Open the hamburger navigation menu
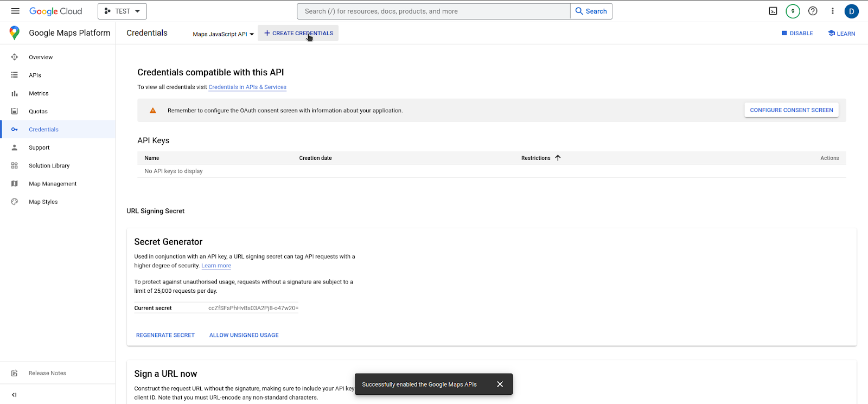The image size is (868, 404). pyautogui.click(x=15, y=11)
